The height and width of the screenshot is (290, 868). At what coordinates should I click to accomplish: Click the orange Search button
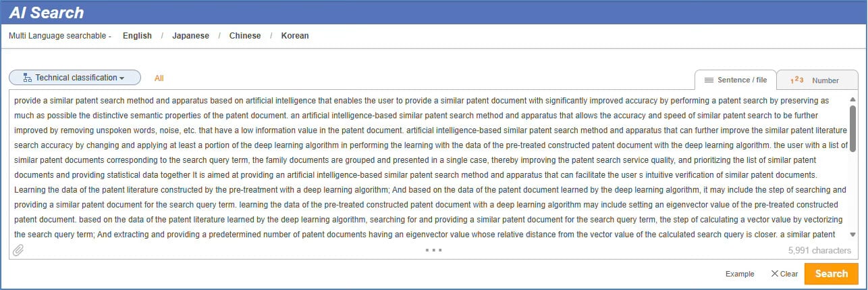[831, 274]
